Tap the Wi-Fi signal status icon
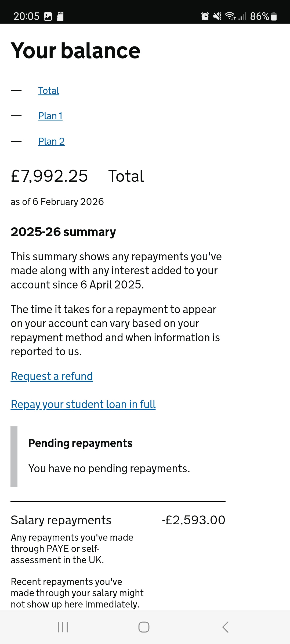 230,16
